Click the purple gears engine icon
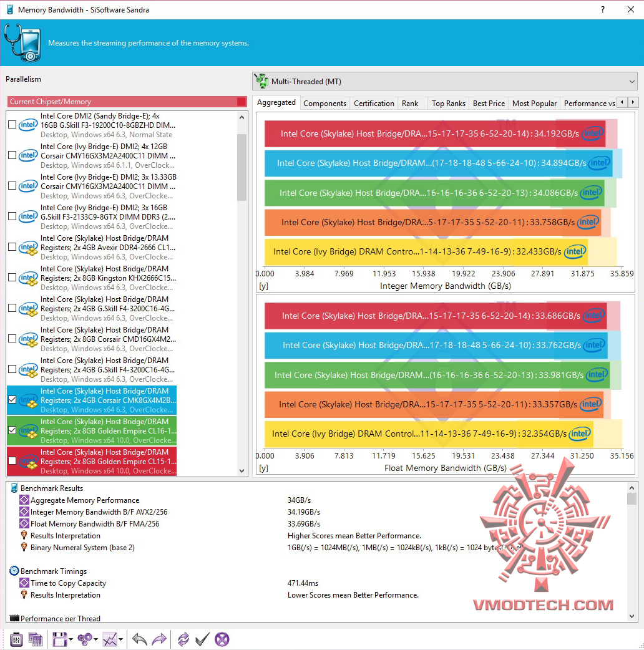This screenshot has height=650, width=644. click(x=85, y=639)
